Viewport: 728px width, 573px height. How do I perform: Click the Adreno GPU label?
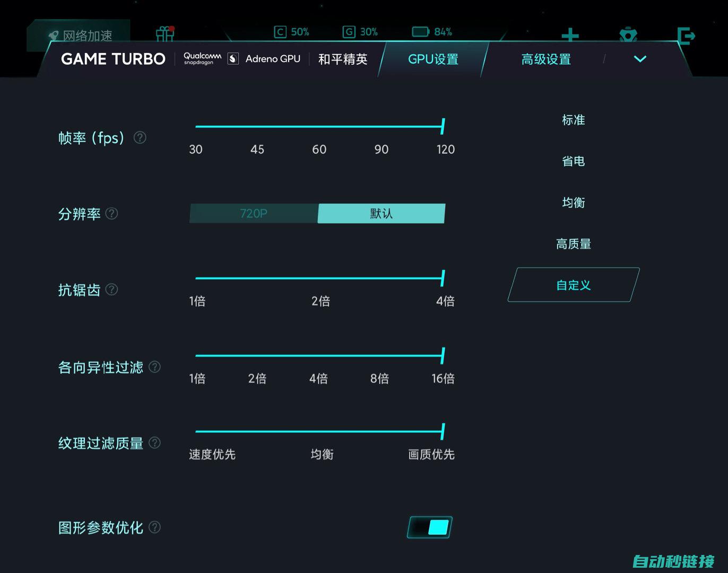coord(273,59)
